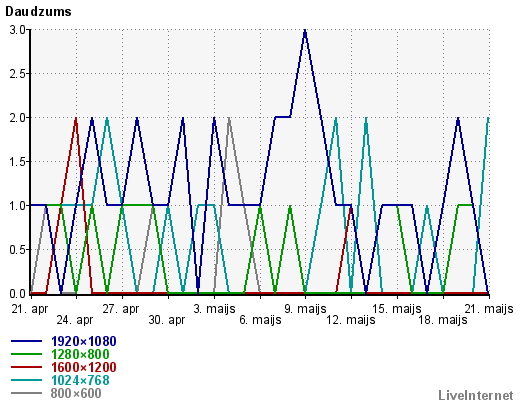
Task: Click the red 1600×1200 legend line
Action: point(27,367)
